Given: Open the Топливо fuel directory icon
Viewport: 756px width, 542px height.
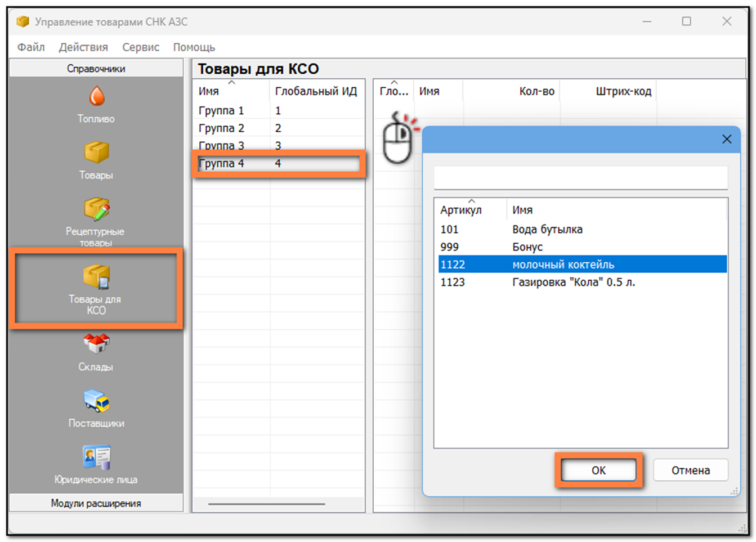Looking at the screenshot, I should coord(96,97).
